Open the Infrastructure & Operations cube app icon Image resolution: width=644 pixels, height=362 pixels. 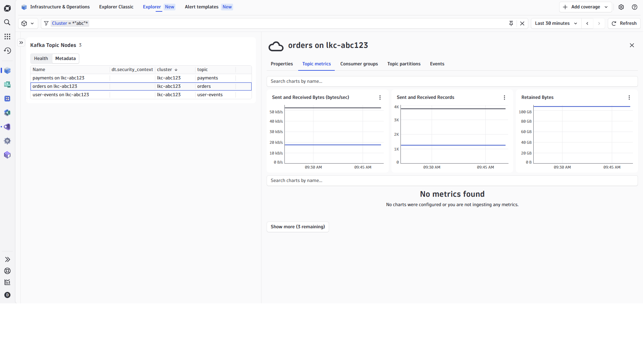7,70
